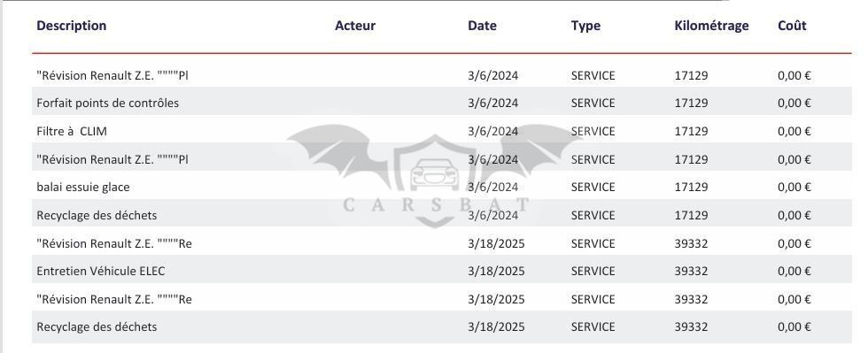Select the Filtre à CLIM entry
This screenshot has width=868, height=353.
point(72,131)
